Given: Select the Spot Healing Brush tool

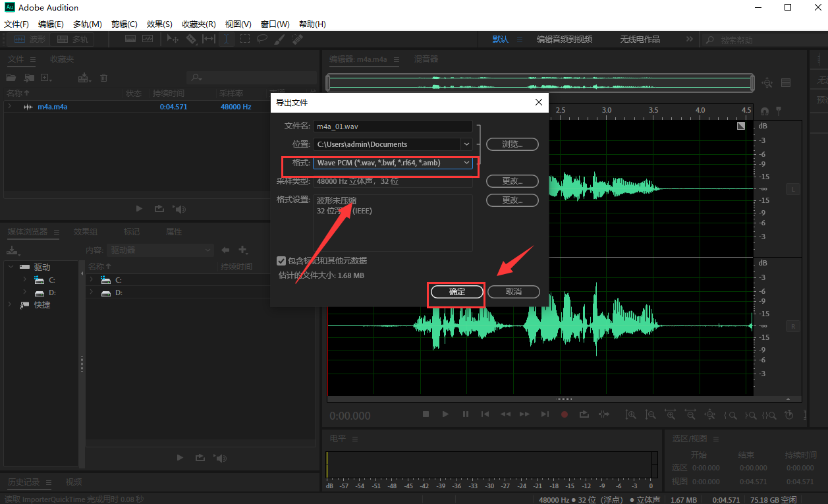Looking at the screenshot, I should click(x=297, y=40).
